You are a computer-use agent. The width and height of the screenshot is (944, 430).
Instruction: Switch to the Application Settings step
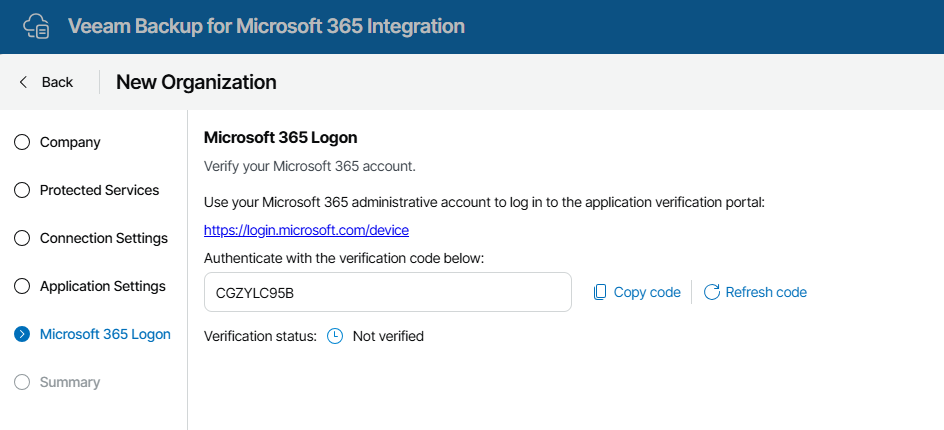tap(90, 286)
